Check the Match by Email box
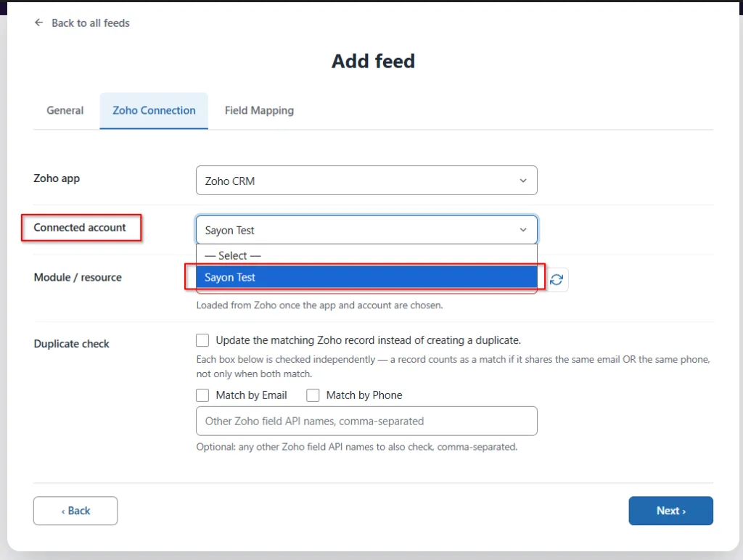743x560 pixels. (202, 395)
